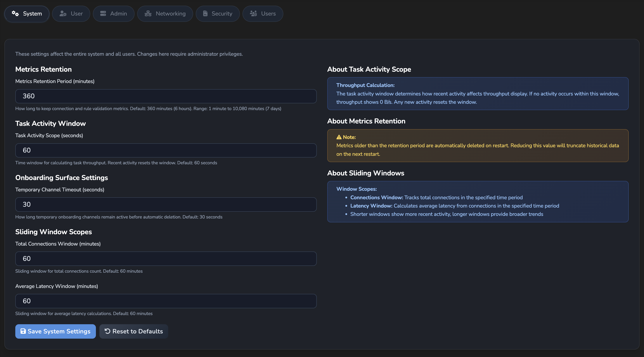This screenshot has height=357, width=644.
Task: Click Reset to Defaults button
Action: [x=134, y=331]
